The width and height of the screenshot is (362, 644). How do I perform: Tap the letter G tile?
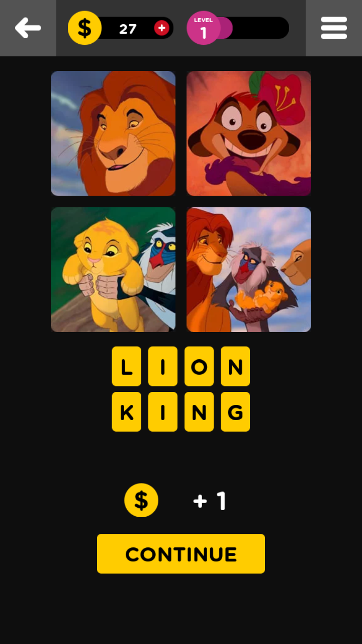[235, 412]
